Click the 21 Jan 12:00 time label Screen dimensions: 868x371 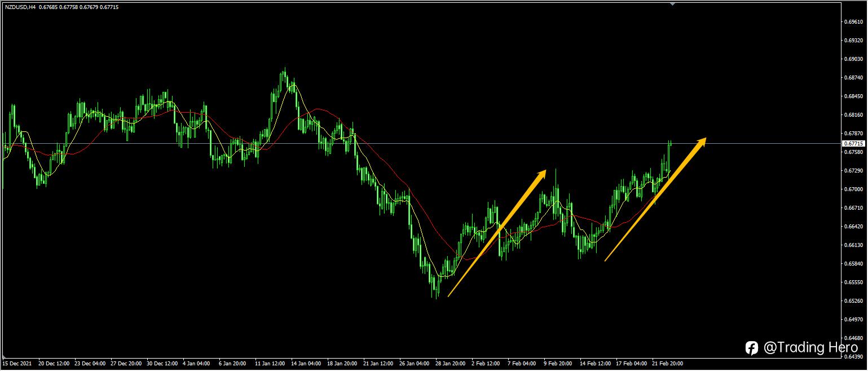(378, 364)
